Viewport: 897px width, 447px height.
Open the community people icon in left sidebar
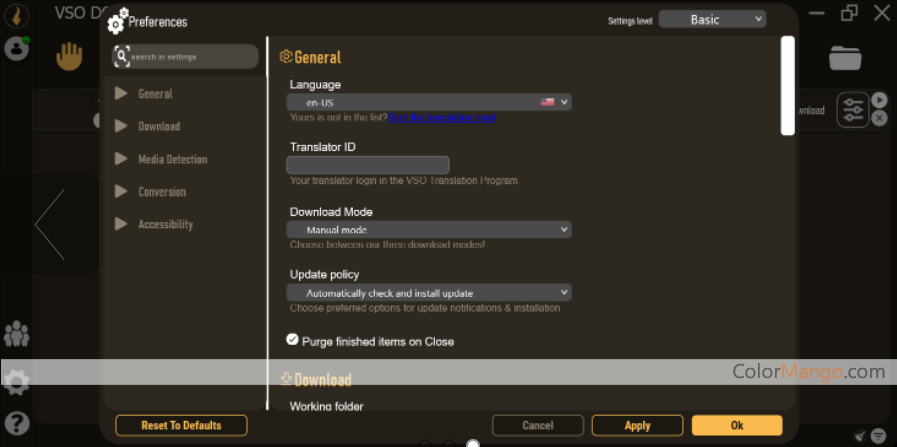coord(16,335)
